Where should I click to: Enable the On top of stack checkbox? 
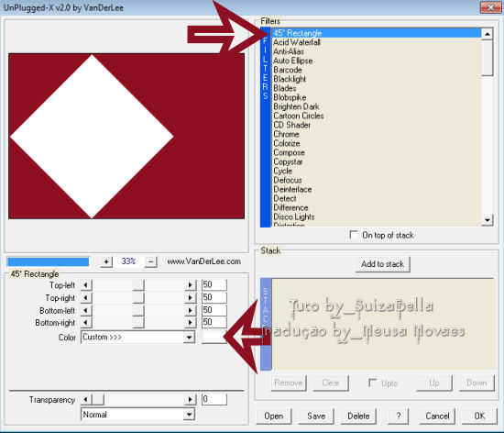click(354, 235)
